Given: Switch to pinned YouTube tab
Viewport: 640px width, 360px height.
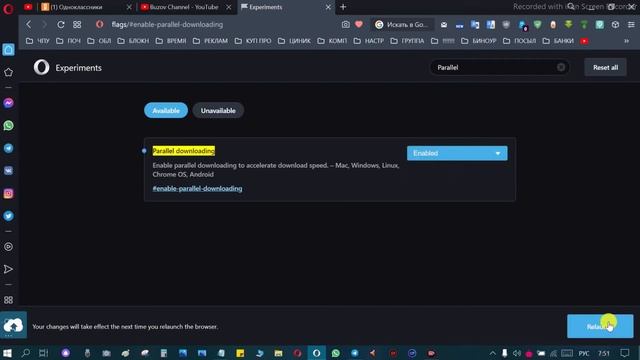Looking at the screenshot, I should coord(28,7).
